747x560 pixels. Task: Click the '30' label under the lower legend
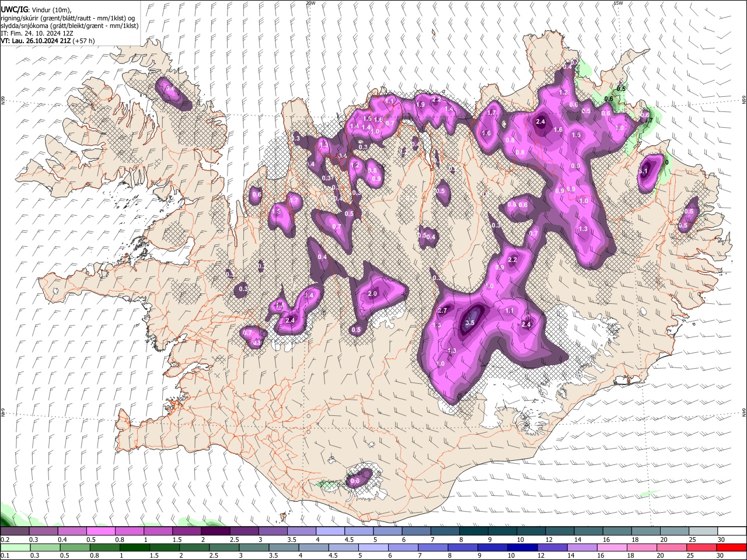click(x=721, y=555)
